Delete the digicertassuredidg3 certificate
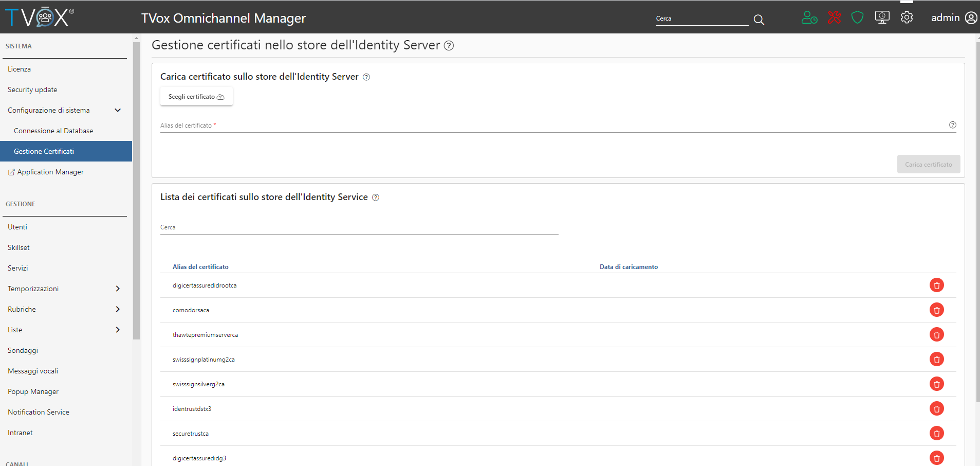The height and width of the screenshot is (466, 980). click(936, 458)
